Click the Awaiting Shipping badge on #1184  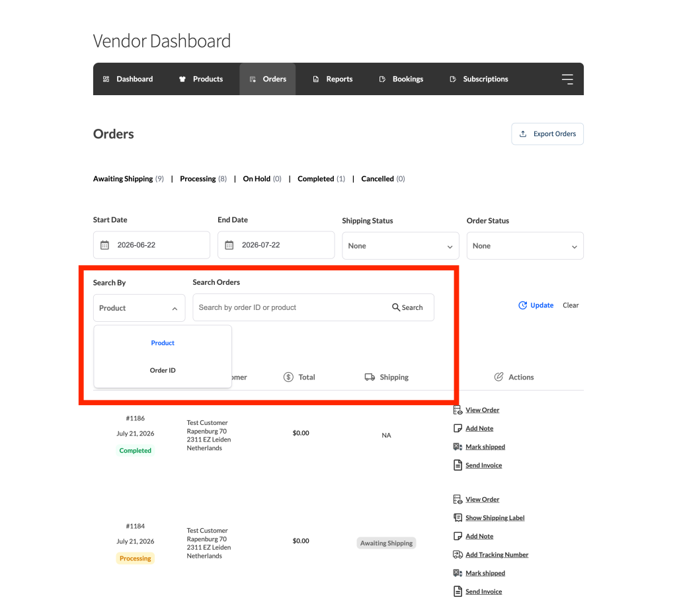[386, 543]
